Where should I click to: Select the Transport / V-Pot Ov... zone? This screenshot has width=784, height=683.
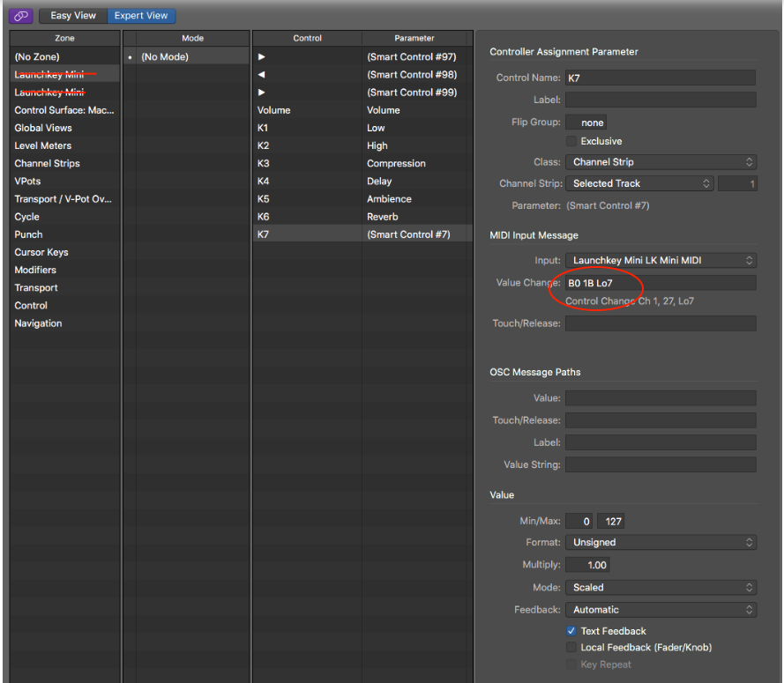tap(65, 199)
